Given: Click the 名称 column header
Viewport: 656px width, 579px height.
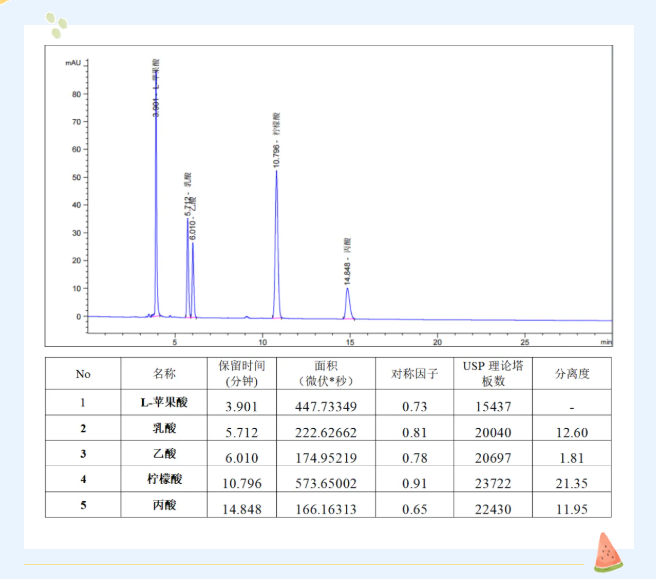Looking at the screenshot, I should pos(164,374).
